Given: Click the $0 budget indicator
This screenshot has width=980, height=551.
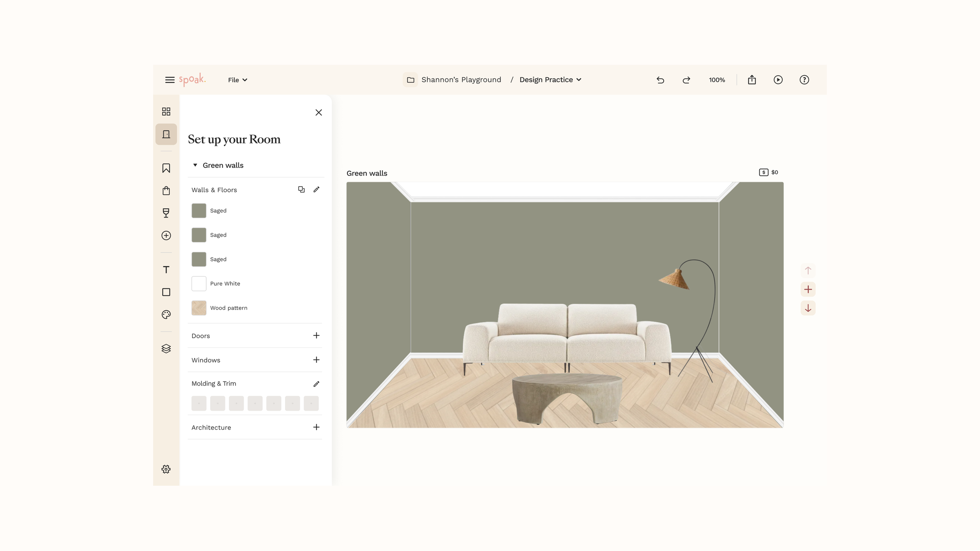Looking at the screenshot, I should tap(769, 172).
